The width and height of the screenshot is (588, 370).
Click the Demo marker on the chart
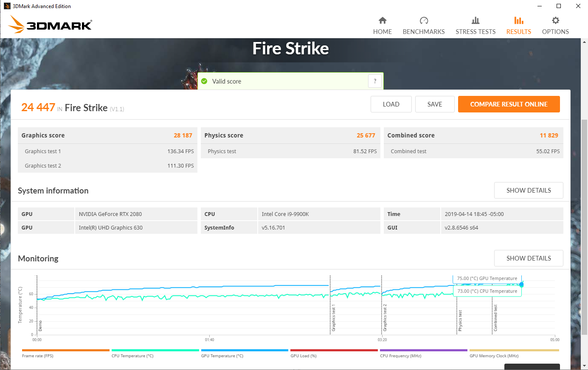(40, 326)
